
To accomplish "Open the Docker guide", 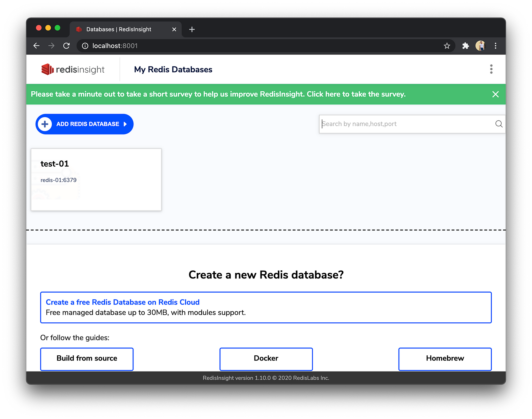I will 266,359.
